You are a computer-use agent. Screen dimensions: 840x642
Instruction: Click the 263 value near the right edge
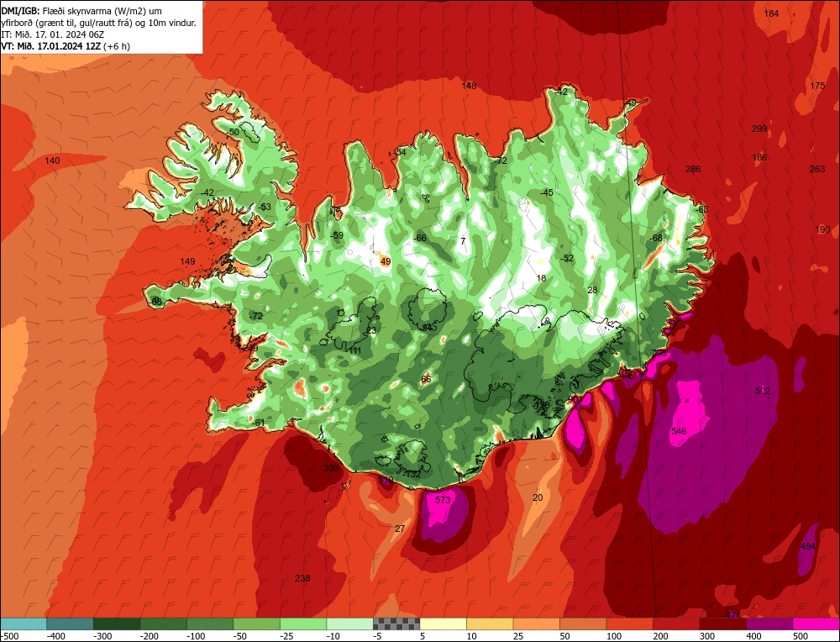coord(817,170)
